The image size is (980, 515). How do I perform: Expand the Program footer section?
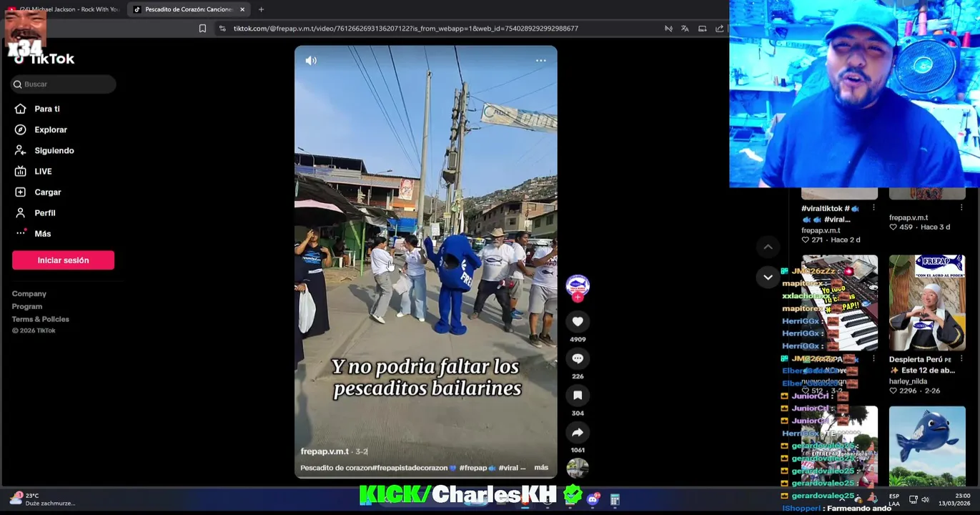pos(26,306)
